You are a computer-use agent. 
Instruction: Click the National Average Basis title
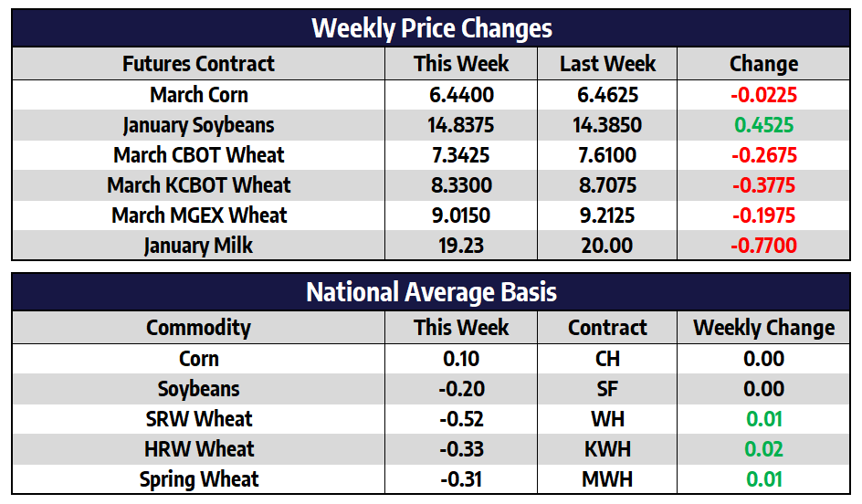[431, 292]
